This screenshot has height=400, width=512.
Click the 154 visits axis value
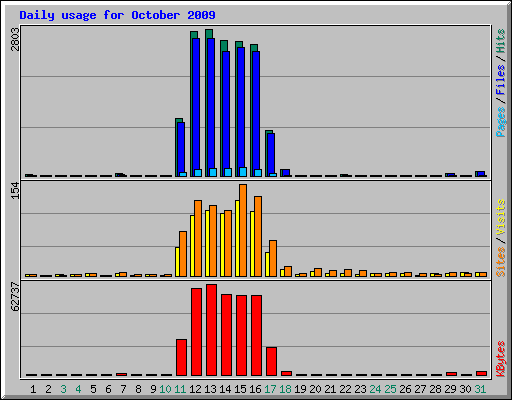tap(15, 191)
